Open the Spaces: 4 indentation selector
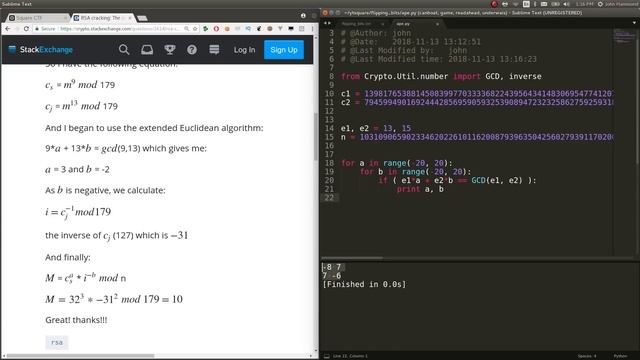 pos(587,356)
